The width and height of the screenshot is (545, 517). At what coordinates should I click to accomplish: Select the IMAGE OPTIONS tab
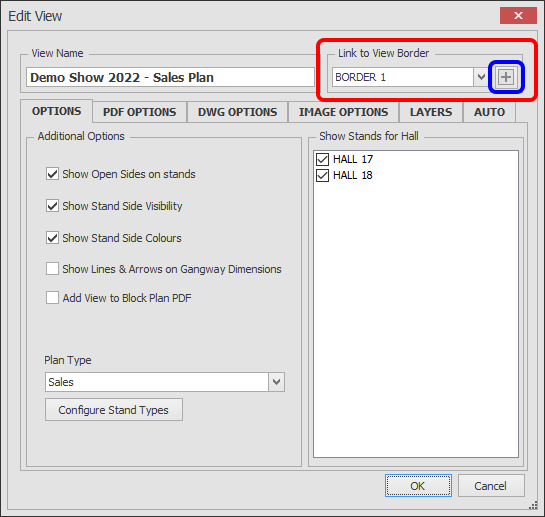343,112
